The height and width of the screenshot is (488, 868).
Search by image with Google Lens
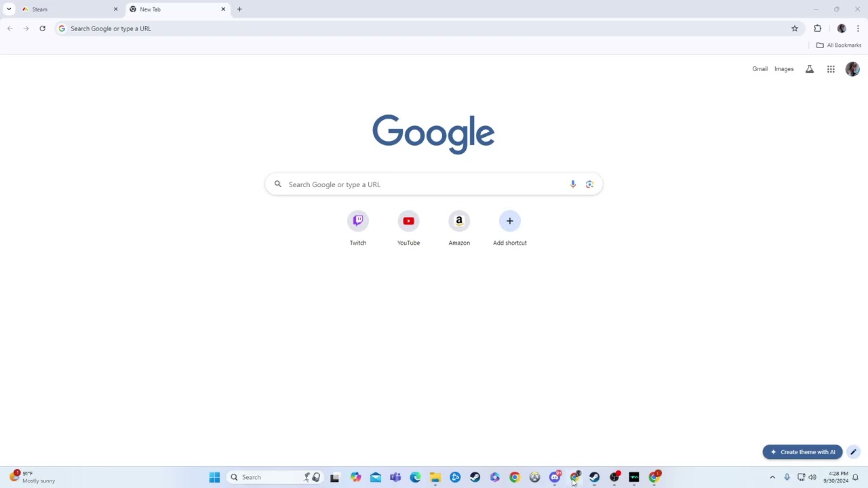pos(589,184)
